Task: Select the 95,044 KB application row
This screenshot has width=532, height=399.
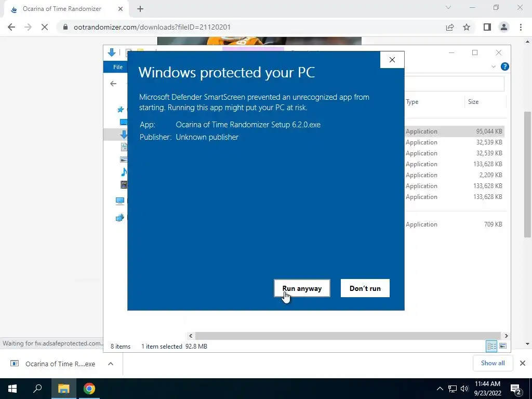Action: (x=454, y=131)
